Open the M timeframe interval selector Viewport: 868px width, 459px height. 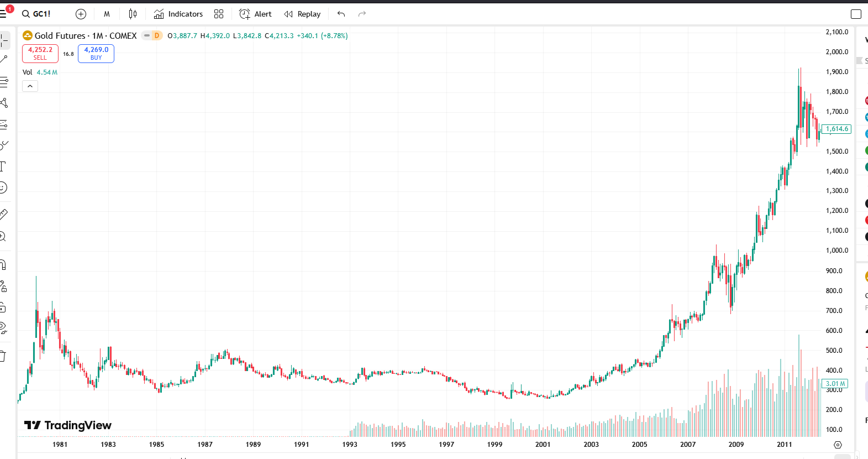click(x=107, y=14)
